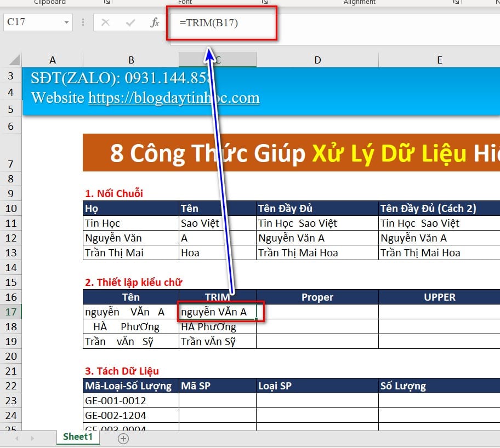
Task: Click cell containing 'Tin Học' in column B
Action: (131, 223)
